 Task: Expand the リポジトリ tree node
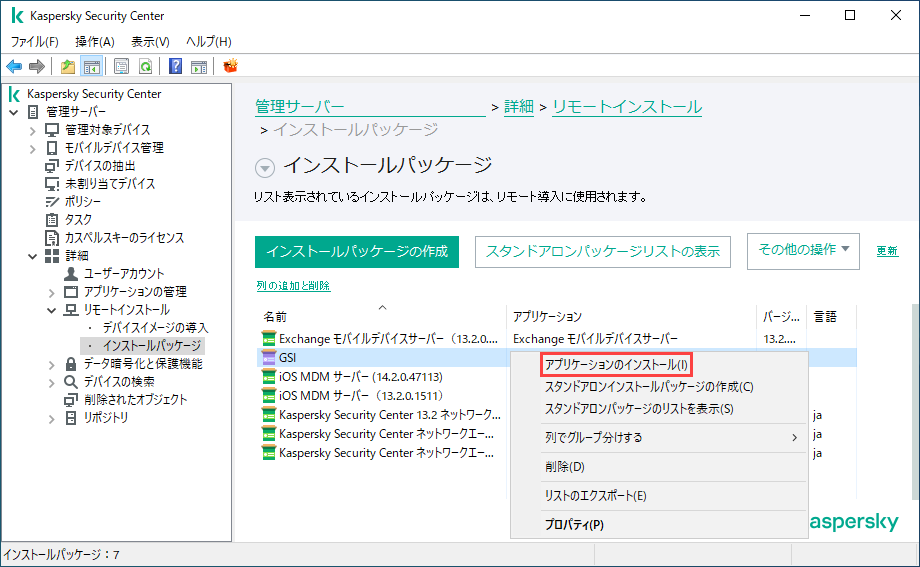[x=51, y=418]
